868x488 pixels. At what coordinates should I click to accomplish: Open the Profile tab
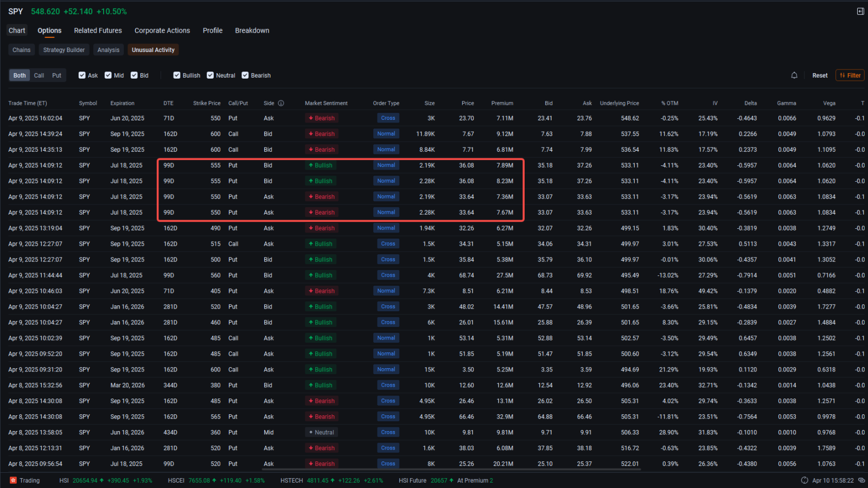[213, 30]
